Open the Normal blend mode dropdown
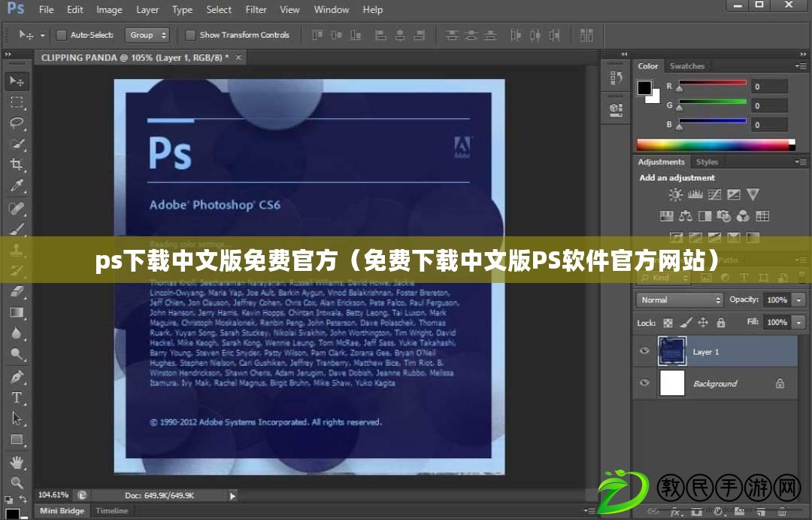 (x=679, y=300)
